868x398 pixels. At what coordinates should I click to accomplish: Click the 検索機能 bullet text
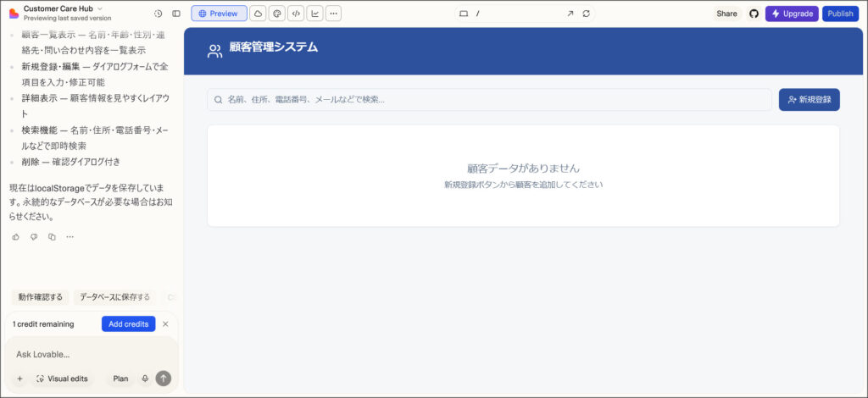[x=95, y=138]
